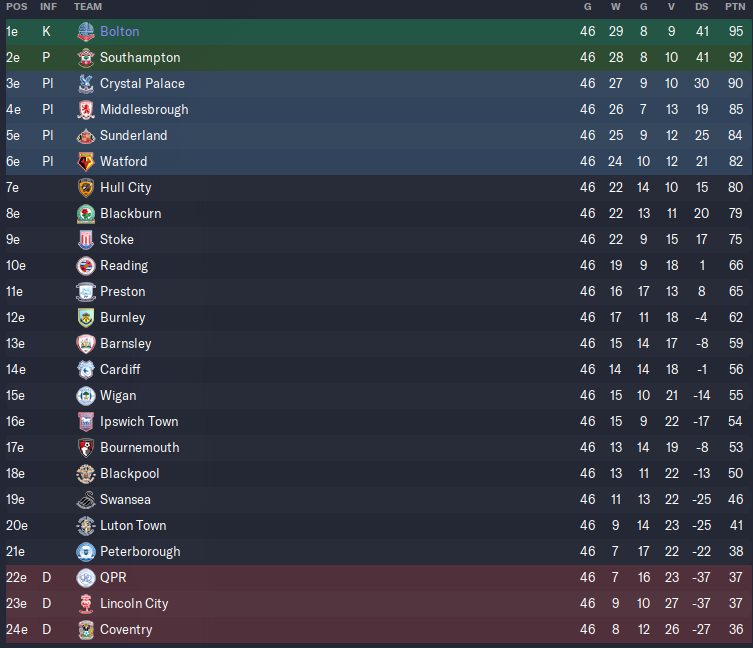Select the Swansea swan crest

pos(86,500)
